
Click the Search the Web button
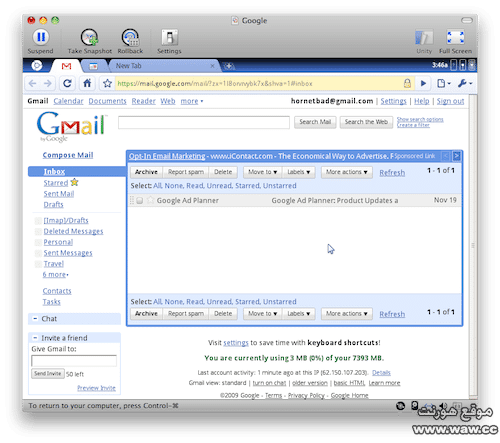(366, 122)
